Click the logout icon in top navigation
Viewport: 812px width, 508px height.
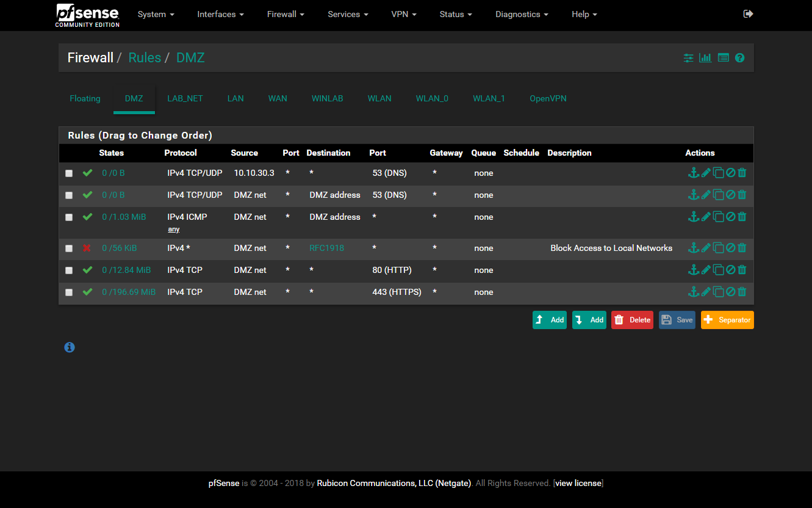(x=748, y=14)
